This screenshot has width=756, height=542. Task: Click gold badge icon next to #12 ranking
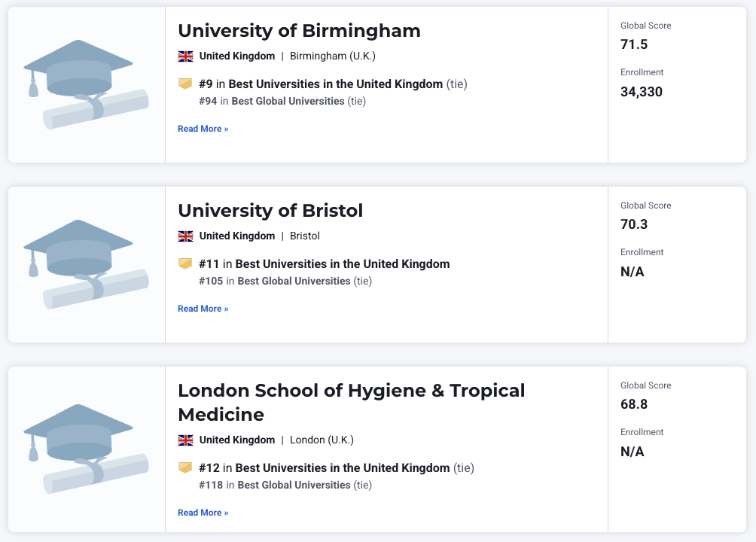coord(185,467)
